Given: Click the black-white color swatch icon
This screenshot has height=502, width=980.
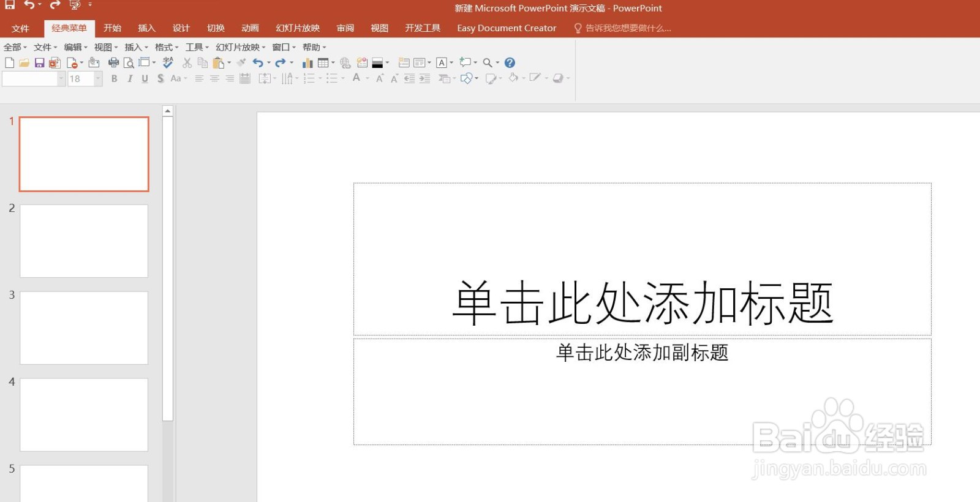Looking at the screenshot, I should click(x=377, y=62).
